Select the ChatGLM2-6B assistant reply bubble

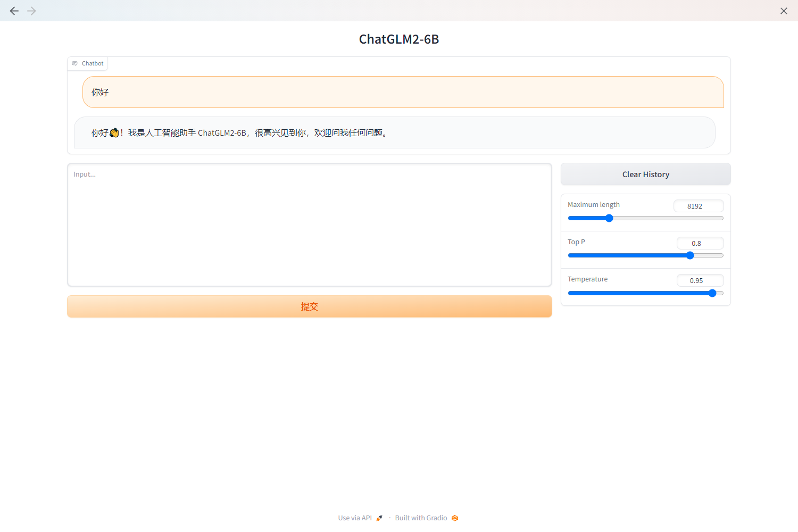coord(395,132)
